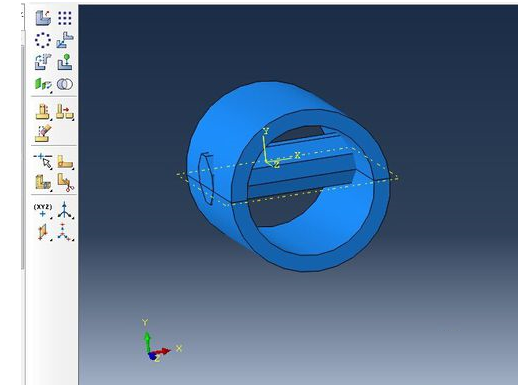This screenshot has width=518, height=385.
Task: Select Merge/Cut Instances overlapping circles tool
Action: pyautogui.click(x=65, y=84)
